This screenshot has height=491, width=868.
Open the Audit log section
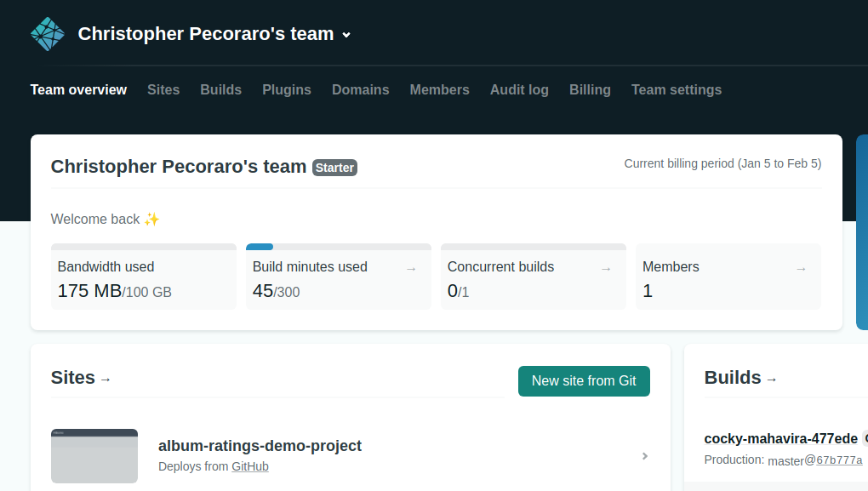coord(519,89)
